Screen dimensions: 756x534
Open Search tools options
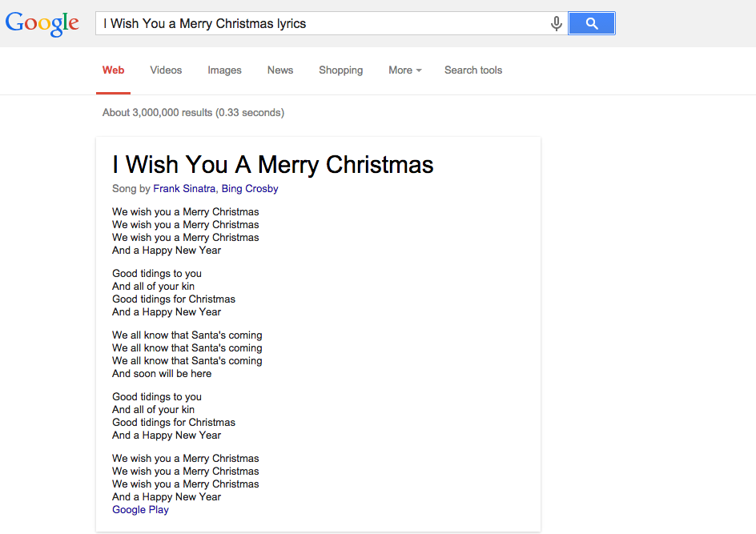(473, 70)
